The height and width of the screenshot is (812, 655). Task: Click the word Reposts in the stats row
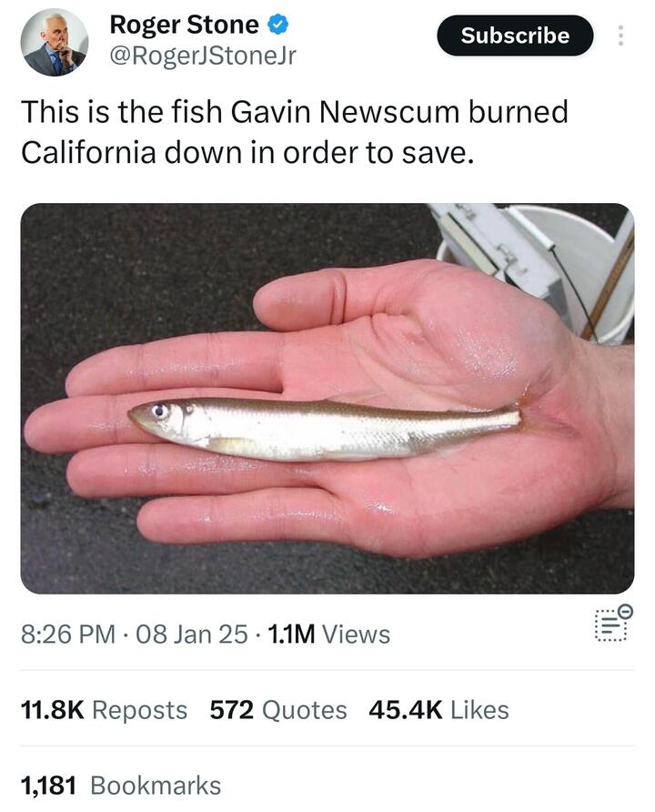[x=140, y=709]
